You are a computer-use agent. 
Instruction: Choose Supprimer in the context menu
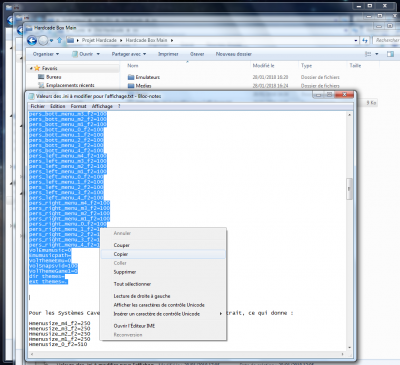[163, 272]
